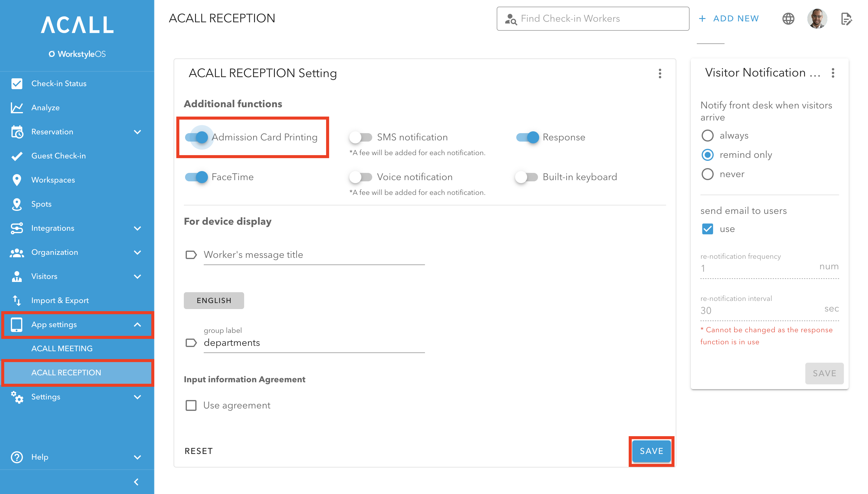868x494 pixels.
Task: Open the user profile avatar
Action: coord(817,18)
